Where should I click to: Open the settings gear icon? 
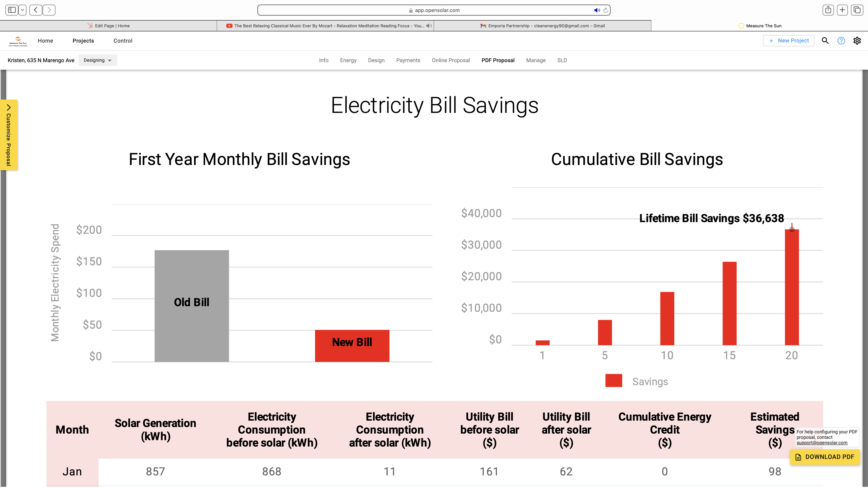coord(857,41)
